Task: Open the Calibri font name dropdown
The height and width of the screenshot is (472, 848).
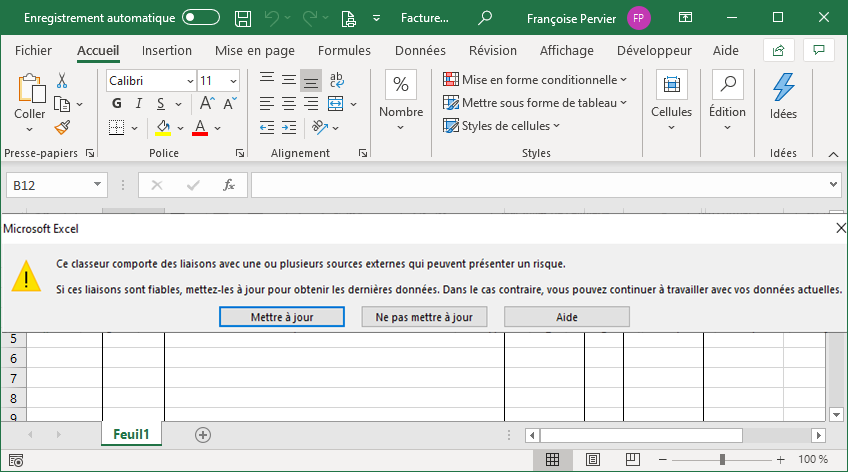Action: click(190, 80)
